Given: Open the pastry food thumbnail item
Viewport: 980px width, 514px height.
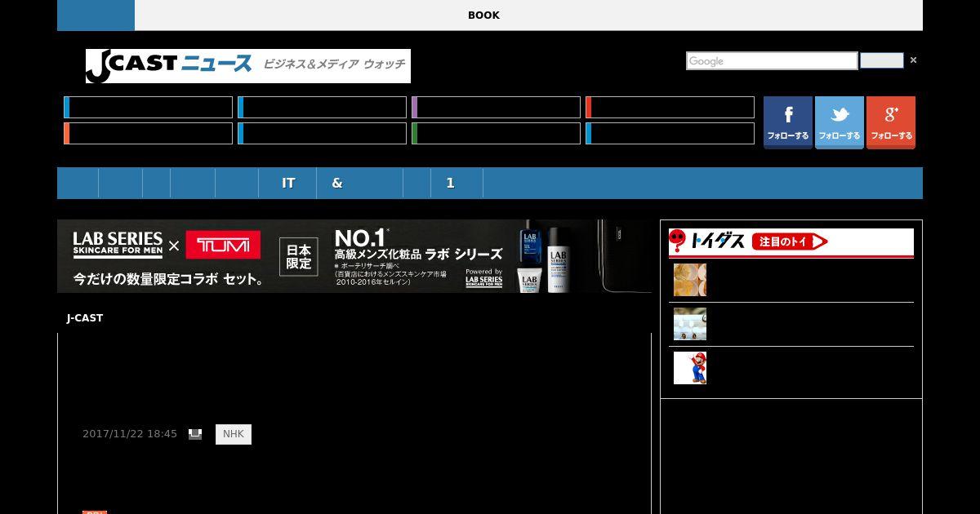Looking at the screenshot, I should pyautogui.click(x=690, y=280).
